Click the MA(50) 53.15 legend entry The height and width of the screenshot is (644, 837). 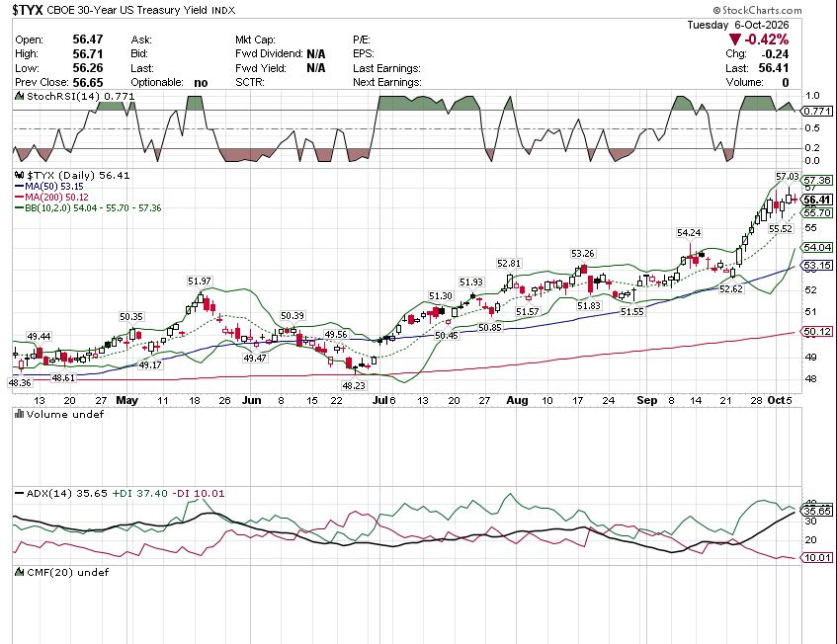click(x=54, y=187)
